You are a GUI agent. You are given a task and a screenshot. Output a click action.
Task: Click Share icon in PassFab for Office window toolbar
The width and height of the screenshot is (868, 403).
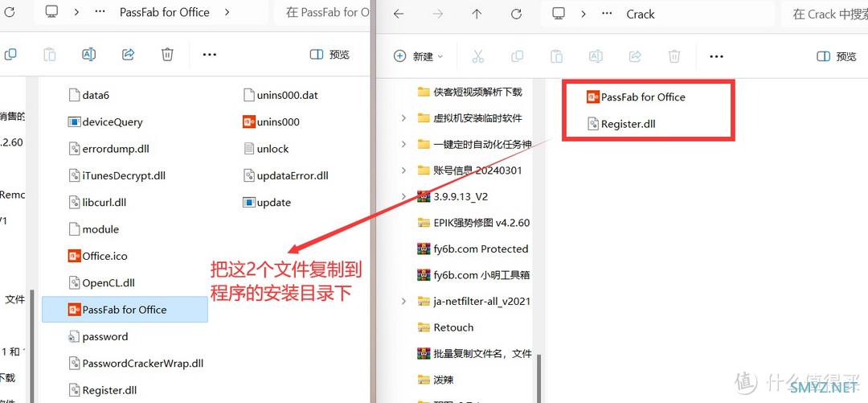pyautogui.click(x=129, y=55)
